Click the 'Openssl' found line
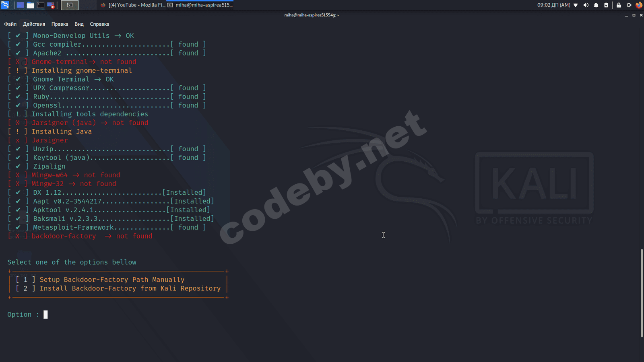This screenshot has width=644, height=362. (107, 105)
